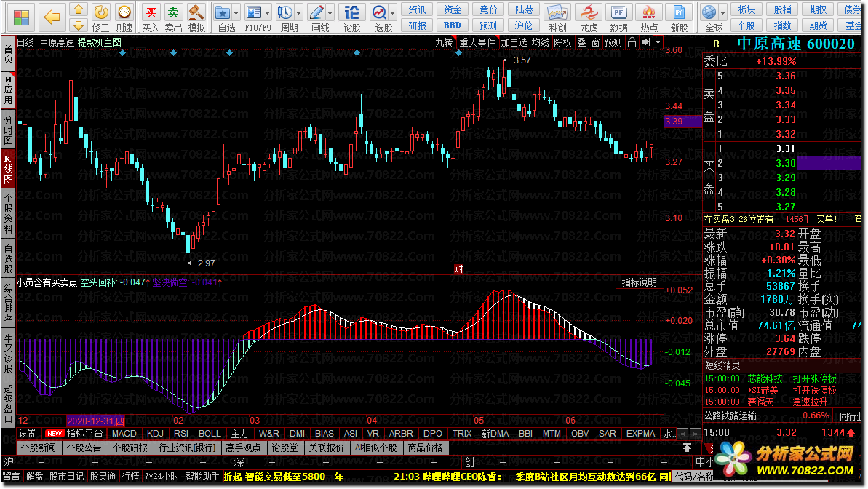This screenshot has width=868, height=489.
Task: Click the jump-to-end arrow icon in chart header
Action: pyautogui.click(x=646, y=43)
